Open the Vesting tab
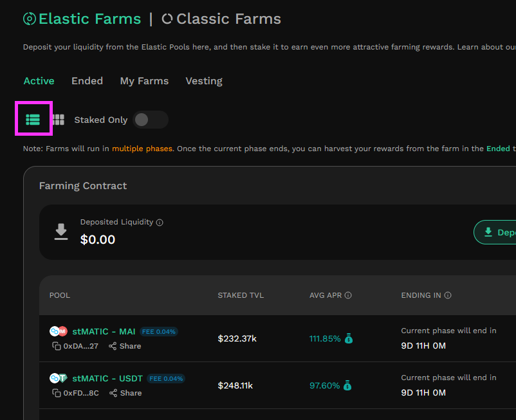Screen dimensions: 516x420 (x=204, y=81)
